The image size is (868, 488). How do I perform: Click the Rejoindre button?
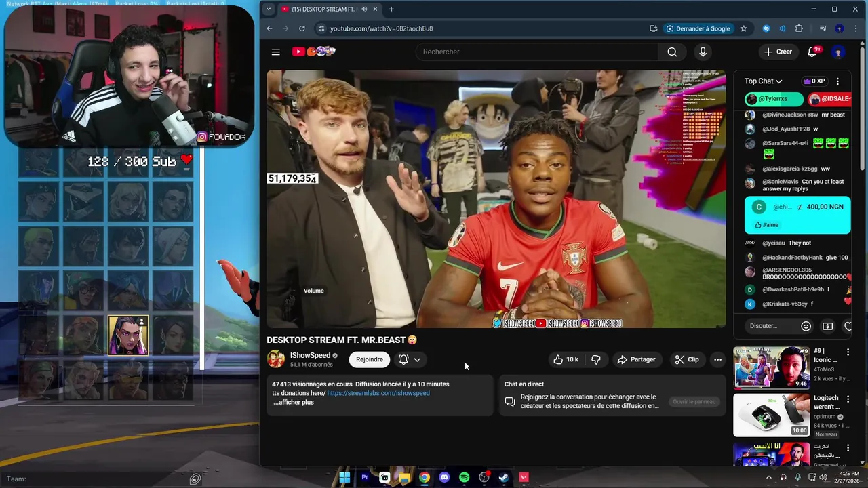click(370, 359)
